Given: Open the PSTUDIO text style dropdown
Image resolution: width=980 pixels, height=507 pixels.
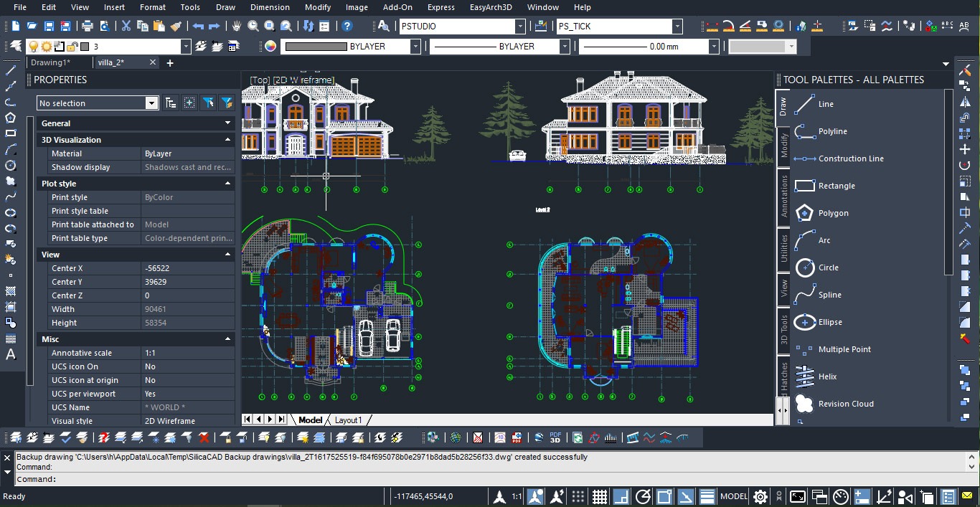Looking at the screenshot, I should pyautogui.click(x=520, y=27).
